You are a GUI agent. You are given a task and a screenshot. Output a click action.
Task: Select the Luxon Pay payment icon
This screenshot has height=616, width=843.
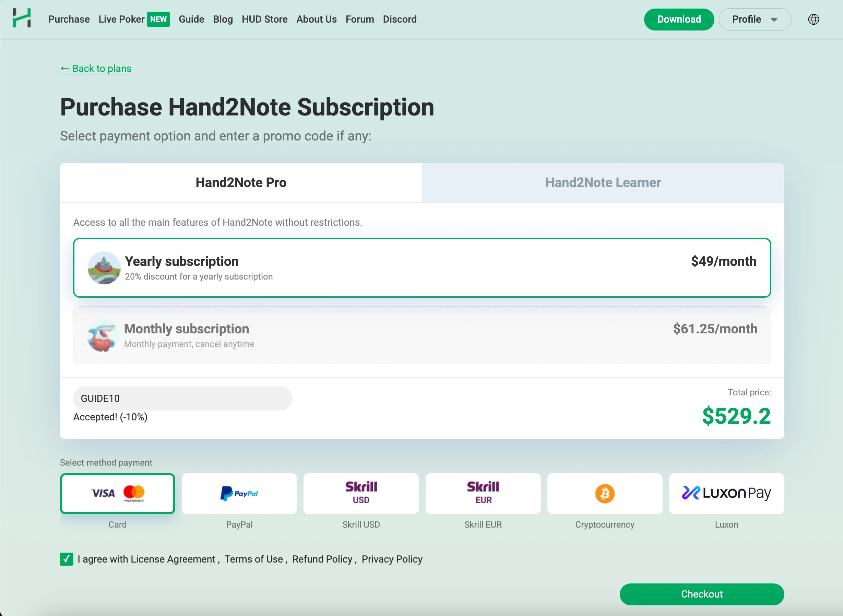click(726, 493)
